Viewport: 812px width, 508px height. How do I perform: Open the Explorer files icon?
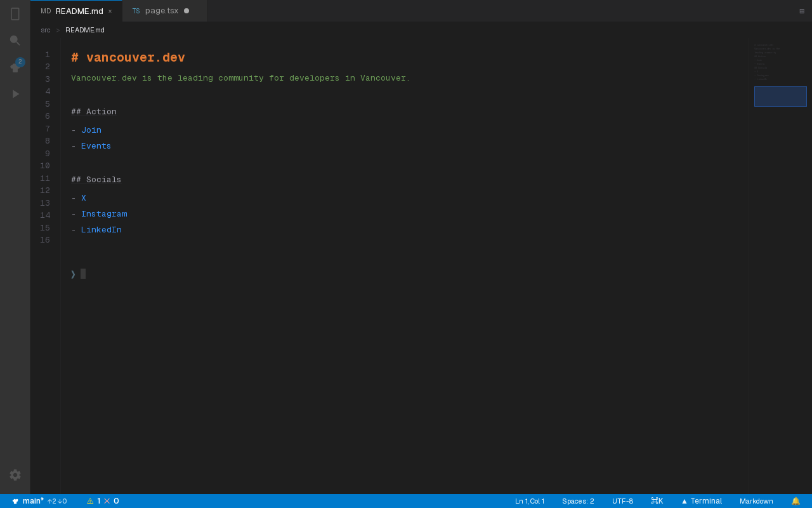(15, 14)
